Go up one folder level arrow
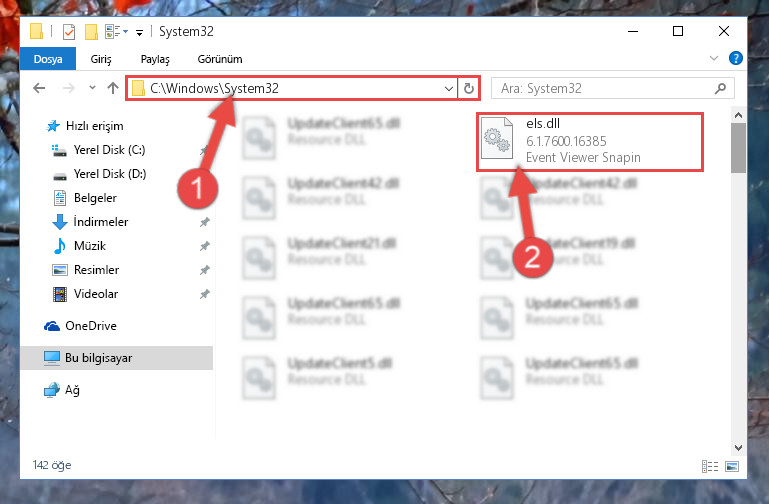Viewport: 769px width, 504px height. [113, 88]
